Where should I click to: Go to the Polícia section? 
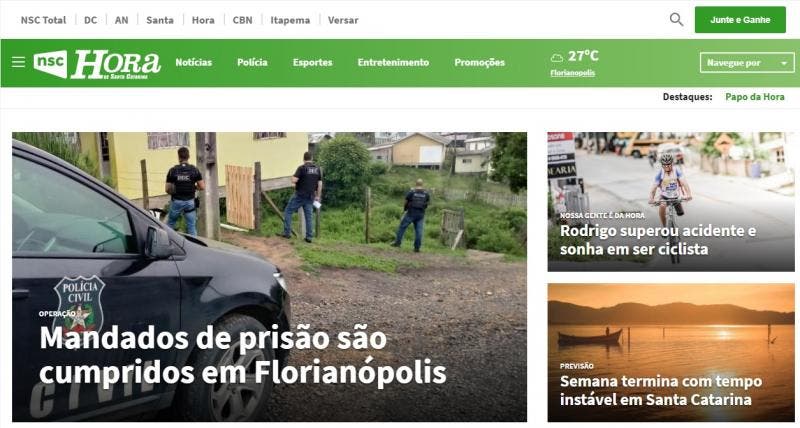(x=252, y=62)
